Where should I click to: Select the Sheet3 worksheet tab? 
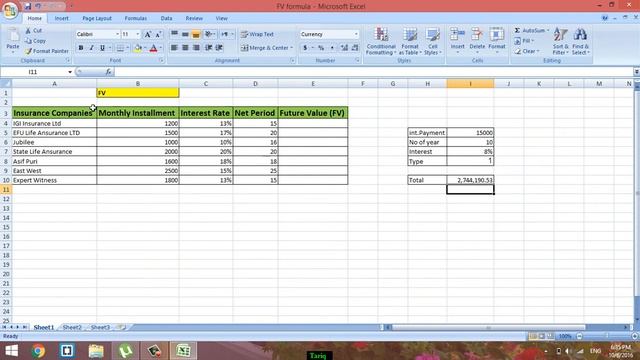(100, 327)
